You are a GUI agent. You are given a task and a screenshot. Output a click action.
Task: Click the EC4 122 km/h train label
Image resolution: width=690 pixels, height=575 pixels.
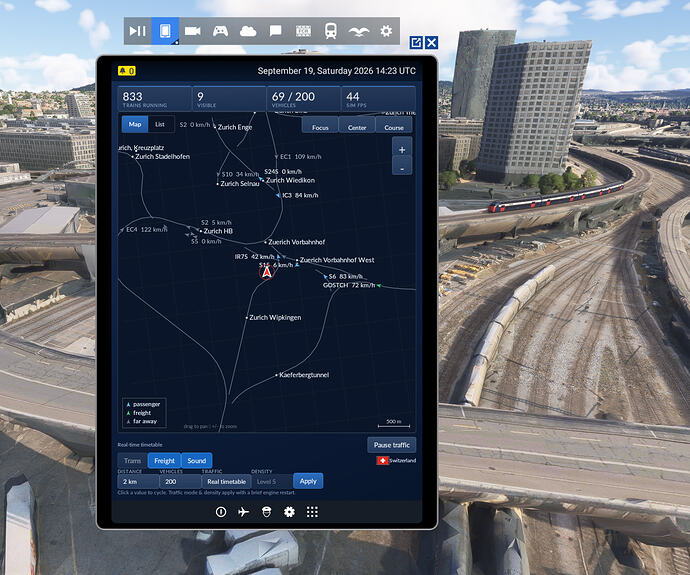tap(147, 229)
